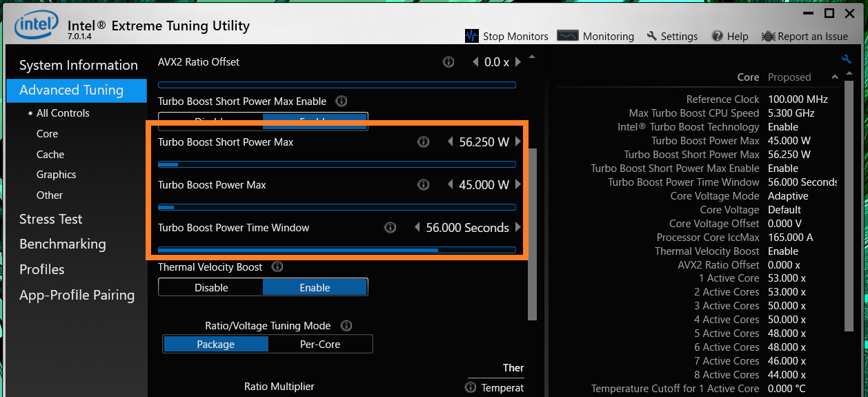Show info for Turbo Boost Power Time Window

390,228
